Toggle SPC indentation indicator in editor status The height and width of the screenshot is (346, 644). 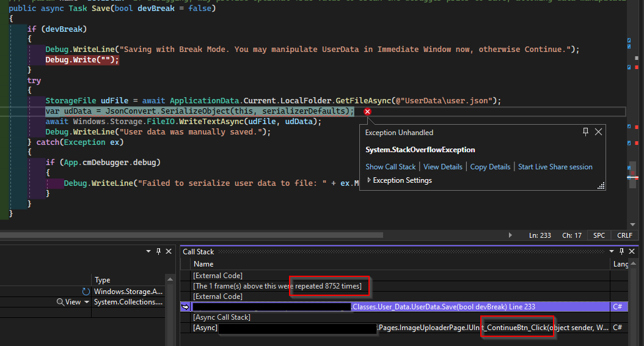coord(599,235)
